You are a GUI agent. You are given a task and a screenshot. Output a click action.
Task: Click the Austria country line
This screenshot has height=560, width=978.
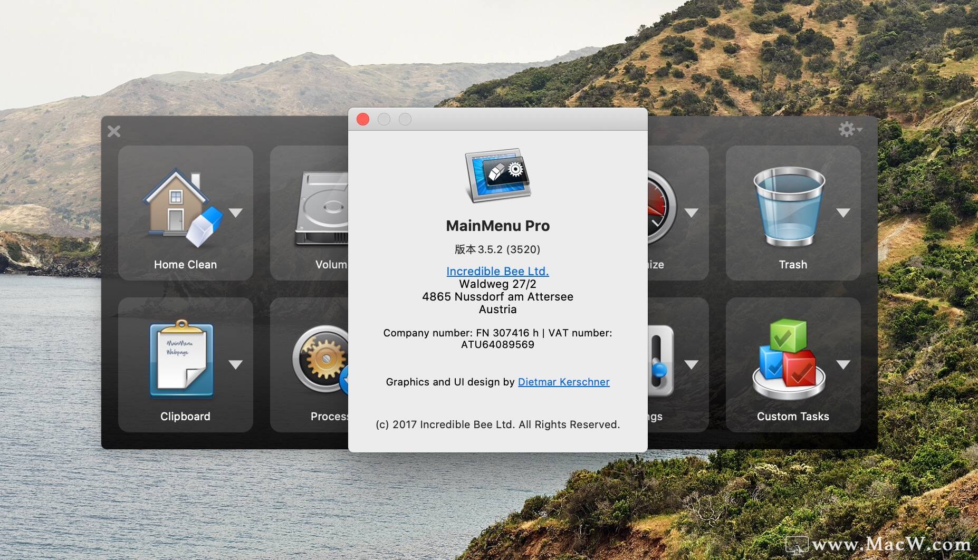(x=497, y=309)
